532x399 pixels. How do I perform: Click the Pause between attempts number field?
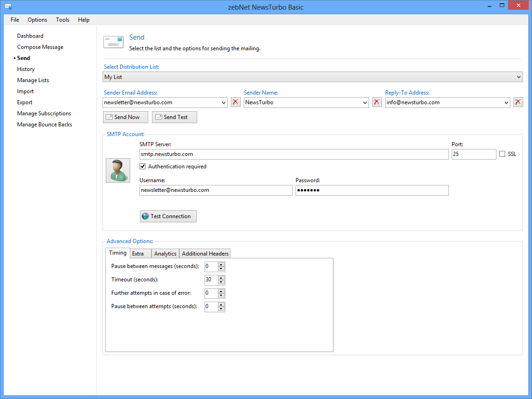pyautogui.click(x=211, y=306)
